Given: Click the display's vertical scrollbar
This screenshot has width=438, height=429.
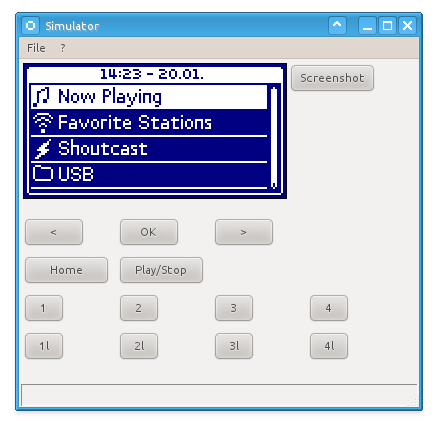Looking at the screenshot, I should 274,138.
